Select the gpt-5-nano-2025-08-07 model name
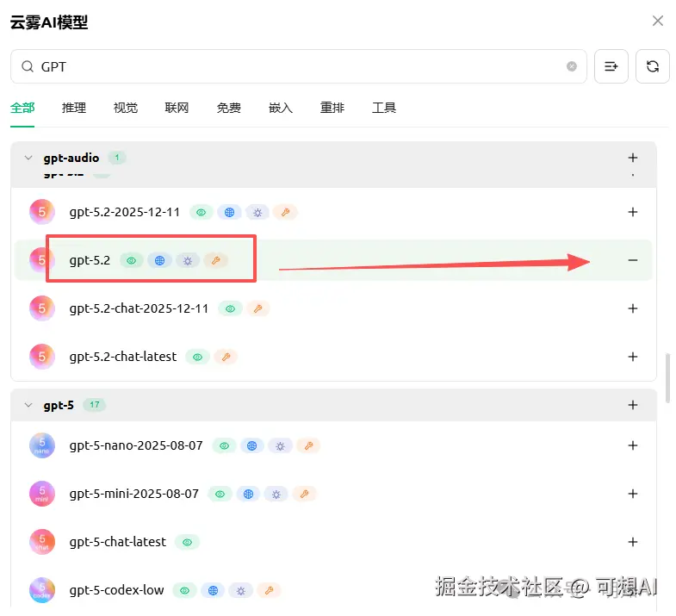Screen dimensions: 676x616 pos(136,445)
